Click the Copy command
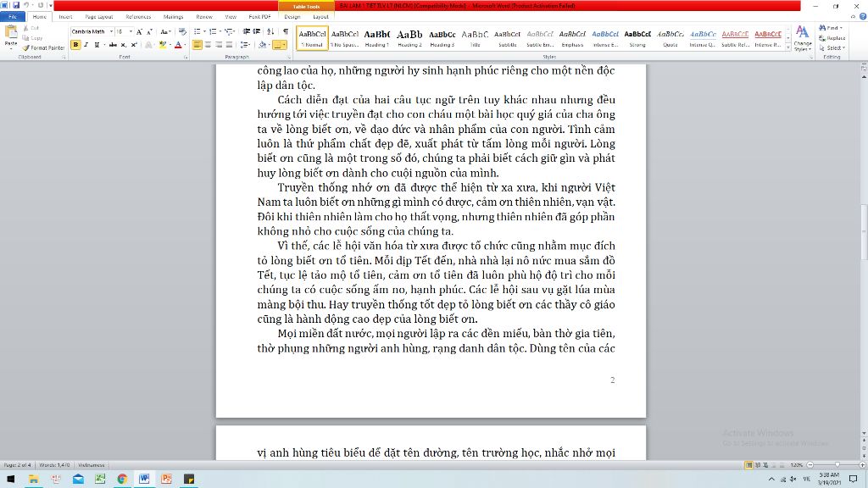The image size is (868, 488). [x=33, y=37]
